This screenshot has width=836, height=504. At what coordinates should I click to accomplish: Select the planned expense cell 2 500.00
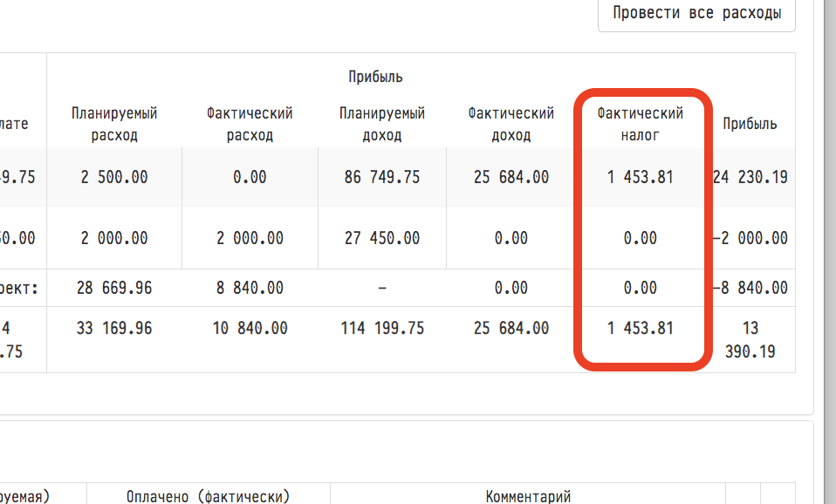114,177
